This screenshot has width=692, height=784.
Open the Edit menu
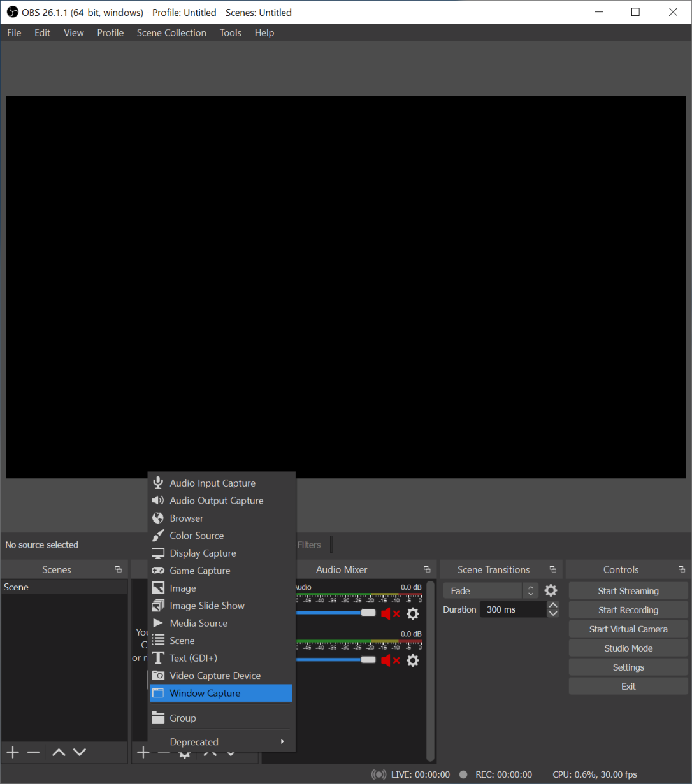coord(43,33)
